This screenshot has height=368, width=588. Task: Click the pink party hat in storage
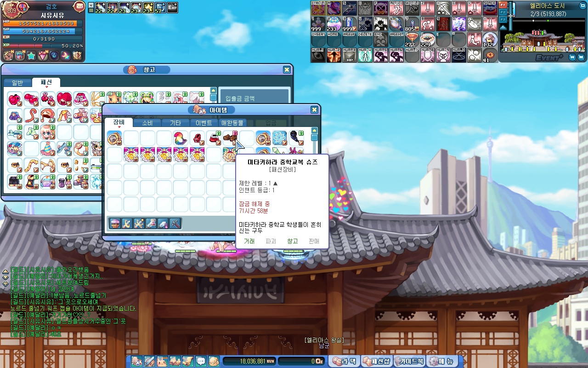point(47,148)
